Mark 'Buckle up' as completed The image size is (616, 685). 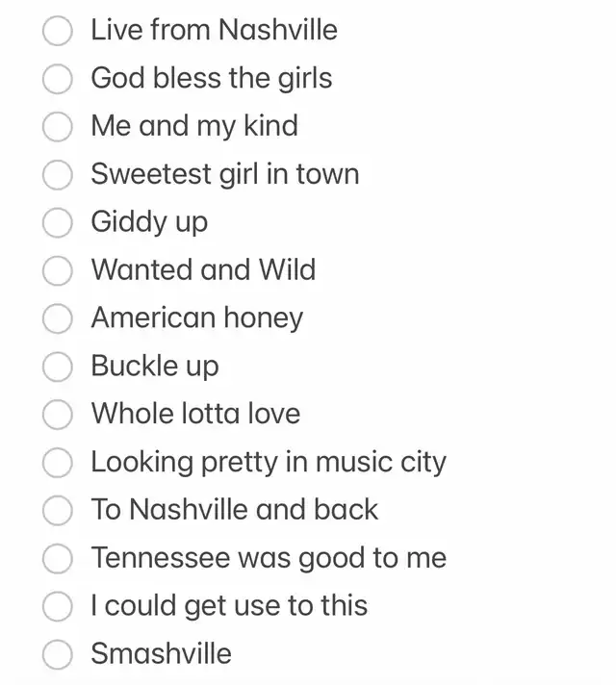(58, 367)
